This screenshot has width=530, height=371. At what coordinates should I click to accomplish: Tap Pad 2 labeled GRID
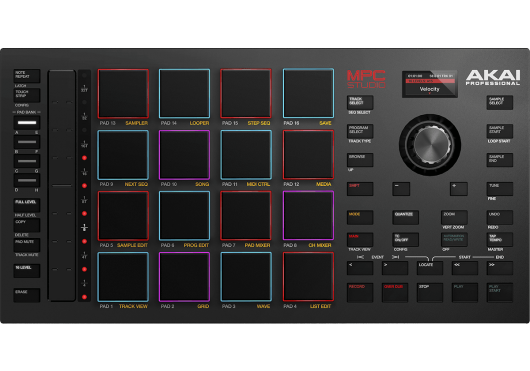point(185,277)
